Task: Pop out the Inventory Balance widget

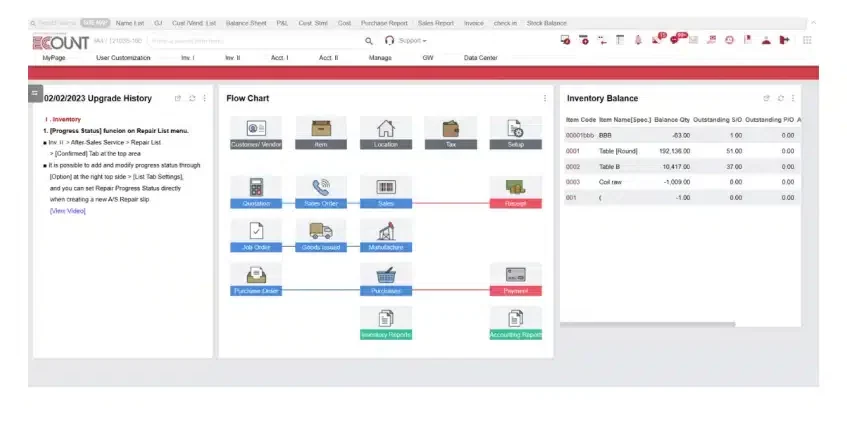Action: (x=766, y=98)
